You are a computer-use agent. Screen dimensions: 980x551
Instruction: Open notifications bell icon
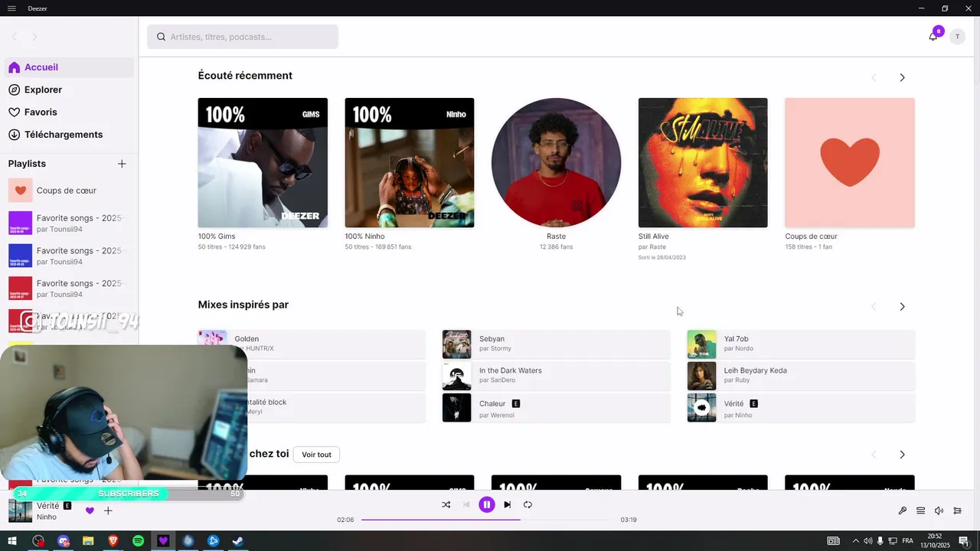(x=933, y=37)
